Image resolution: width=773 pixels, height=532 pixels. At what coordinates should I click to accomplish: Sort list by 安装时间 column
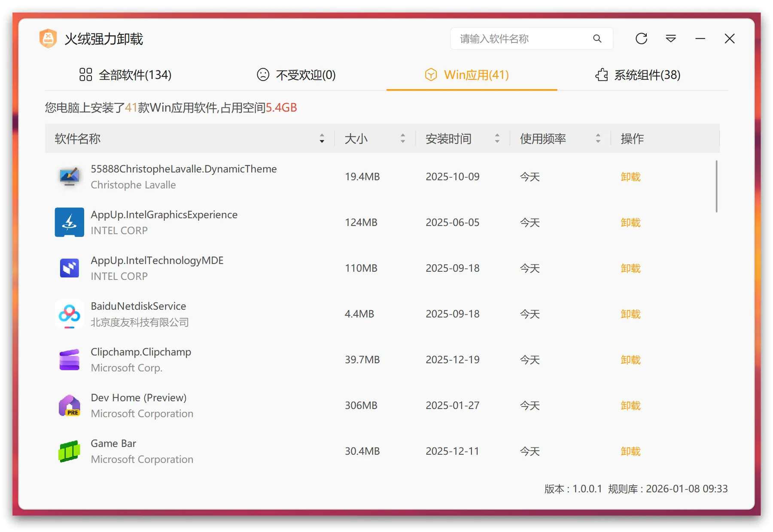pos(497,139)
